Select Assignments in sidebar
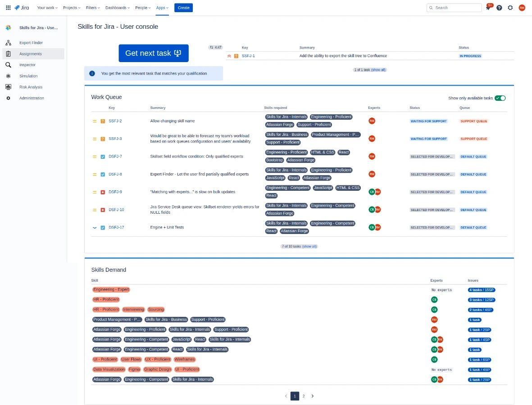 click(33, 54)
